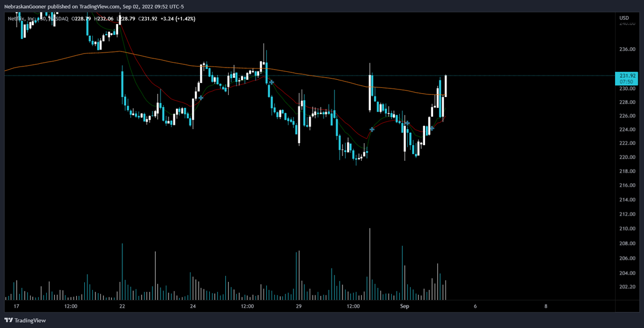Click the 220.00 price axis label

pyautogui.click(x=627, y=158)
